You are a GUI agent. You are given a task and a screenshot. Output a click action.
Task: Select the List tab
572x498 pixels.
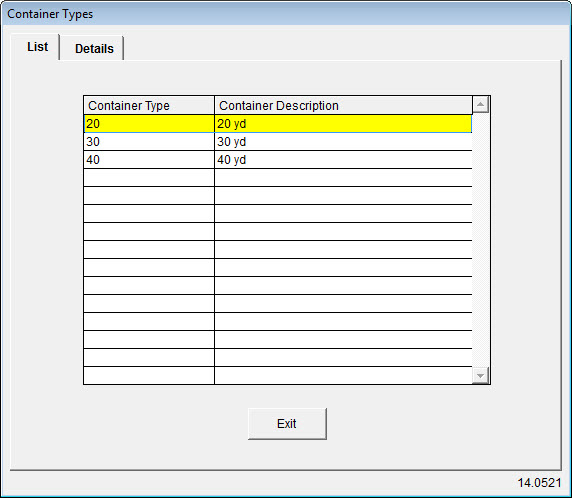[37, 47]
